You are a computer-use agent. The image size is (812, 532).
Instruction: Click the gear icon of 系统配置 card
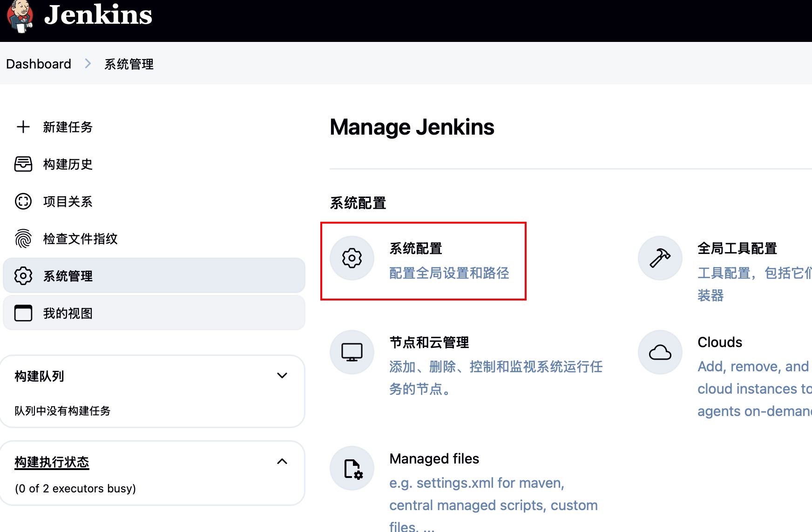pyautogui.click(x=352, y=258)
